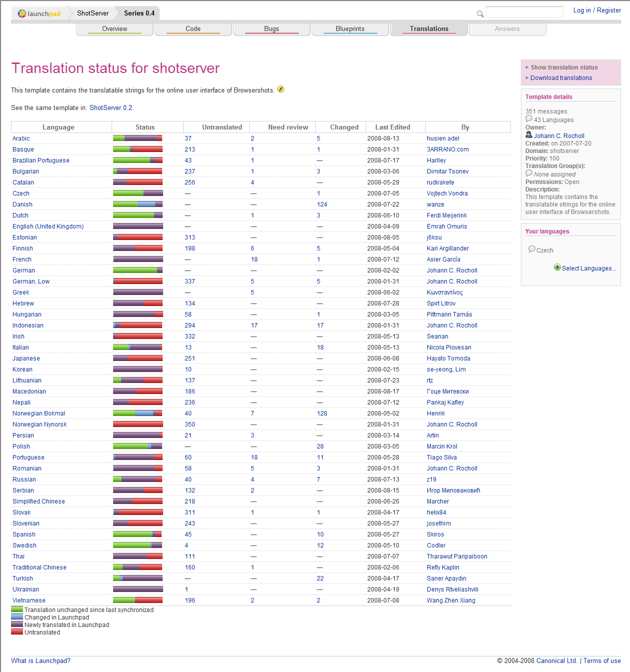Screen dimensions: 630x672
Task: Click Show translation status link
Action: (x=564, y=67)
